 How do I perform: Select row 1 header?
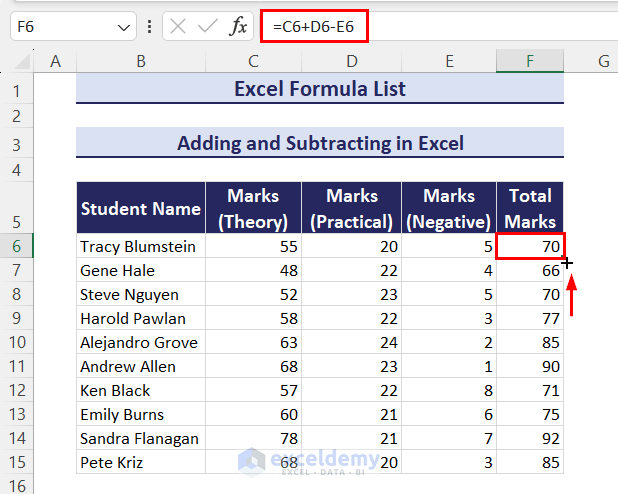pos(17,91)
